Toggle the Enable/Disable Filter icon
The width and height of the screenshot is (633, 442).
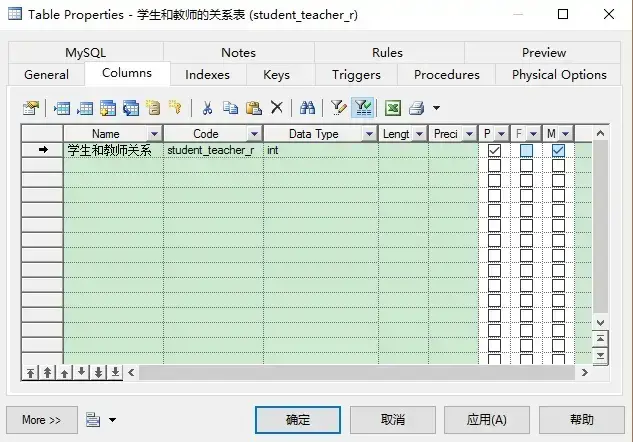coord(363,108)
